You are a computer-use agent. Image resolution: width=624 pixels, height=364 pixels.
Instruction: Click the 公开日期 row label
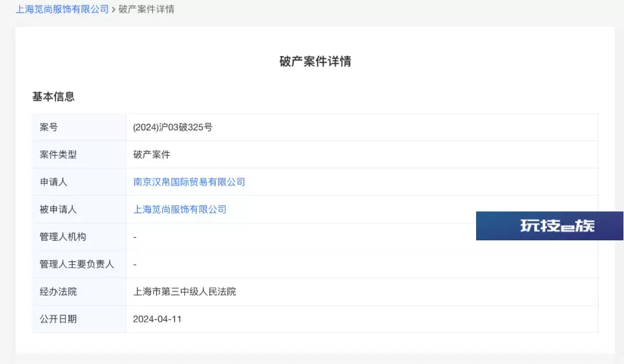(x=58, y=319)
